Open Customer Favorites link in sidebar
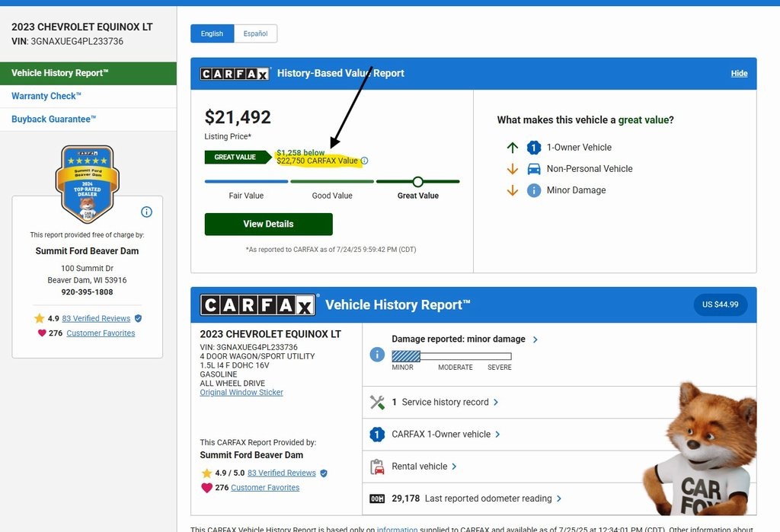 [x=101, y=333]
